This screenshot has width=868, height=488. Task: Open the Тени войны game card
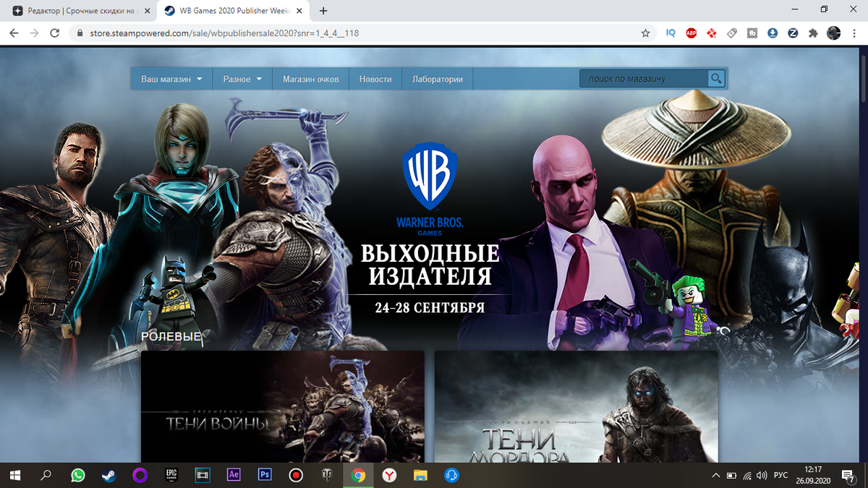[x=282, y=407]
